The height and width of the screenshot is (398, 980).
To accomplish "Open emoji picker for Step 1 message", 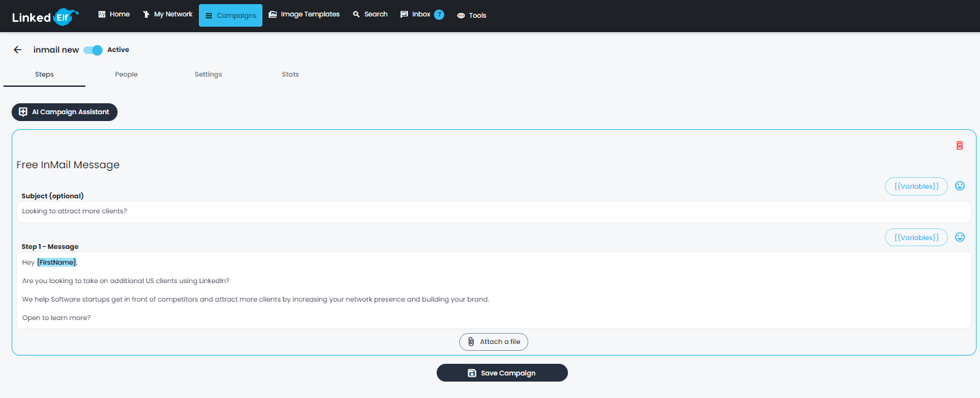I will tap(960, 237).
